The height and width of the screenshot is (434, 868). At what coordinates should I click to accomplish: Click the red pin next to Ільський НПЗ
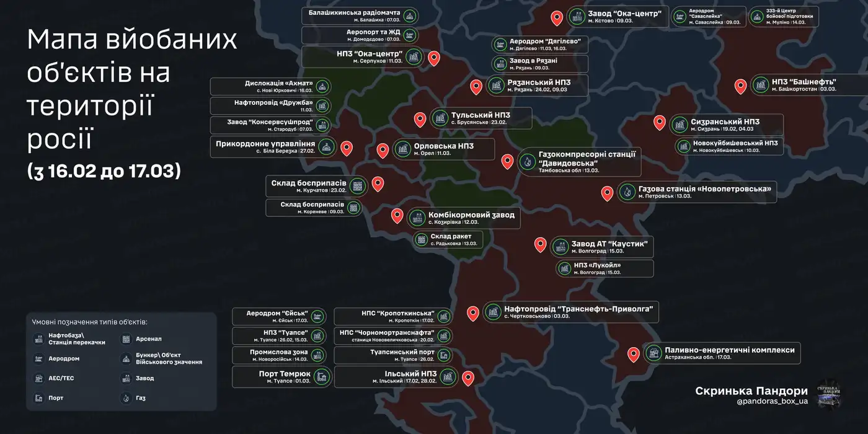coord(468,378)
